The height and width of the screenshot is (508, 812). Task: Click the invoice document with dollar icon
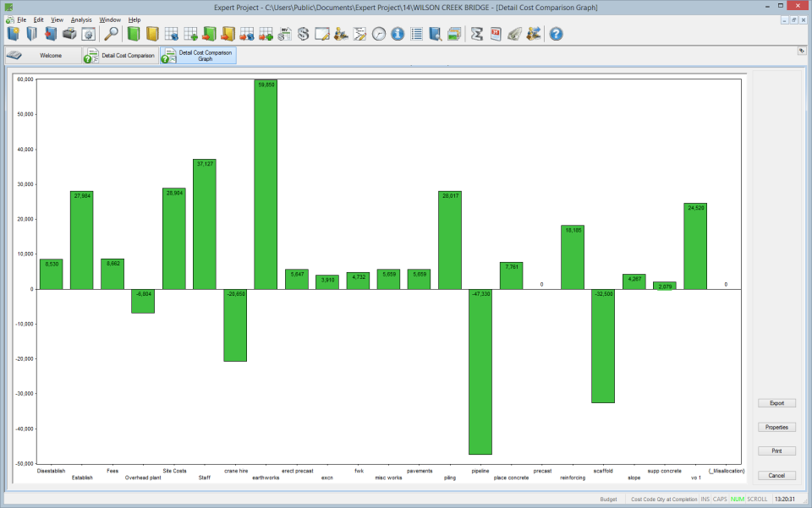coord(284,34)
